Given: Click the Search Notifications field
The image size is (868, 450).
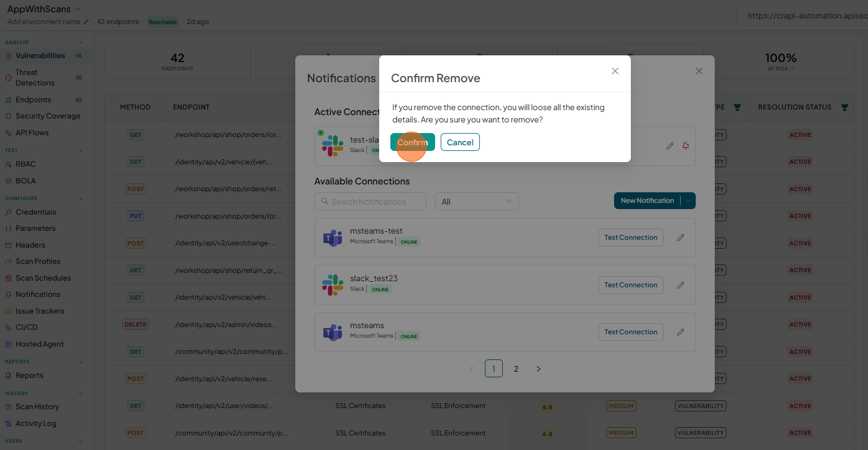Looking at the screenshot, I should click(x=370, y=201).
